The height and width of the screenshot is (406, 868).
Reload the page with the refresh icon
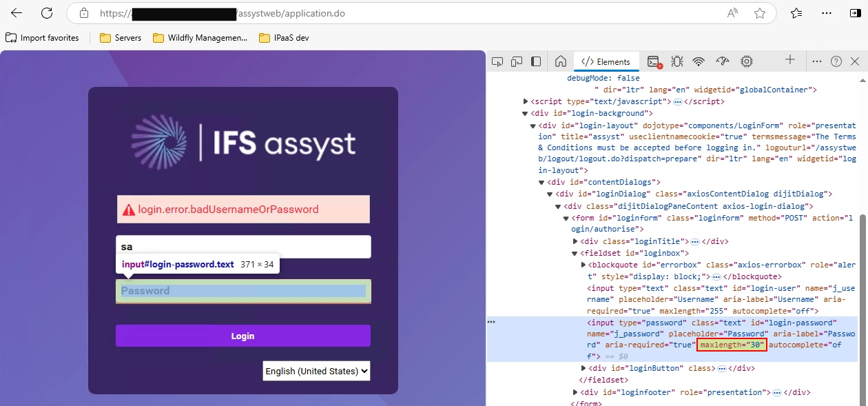coord(47,13)
